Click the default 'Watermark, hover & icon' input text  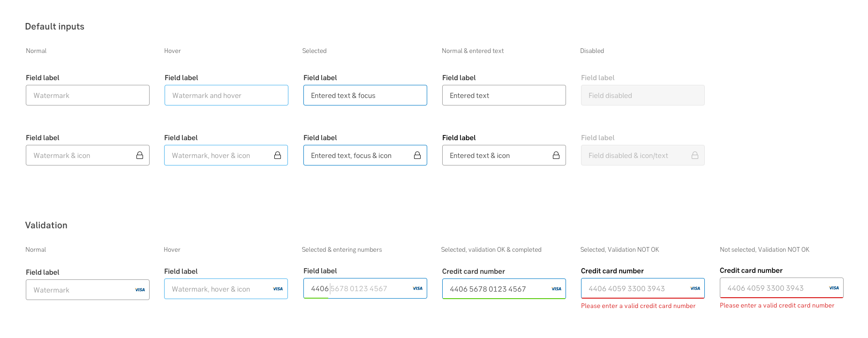pos(211,156)
